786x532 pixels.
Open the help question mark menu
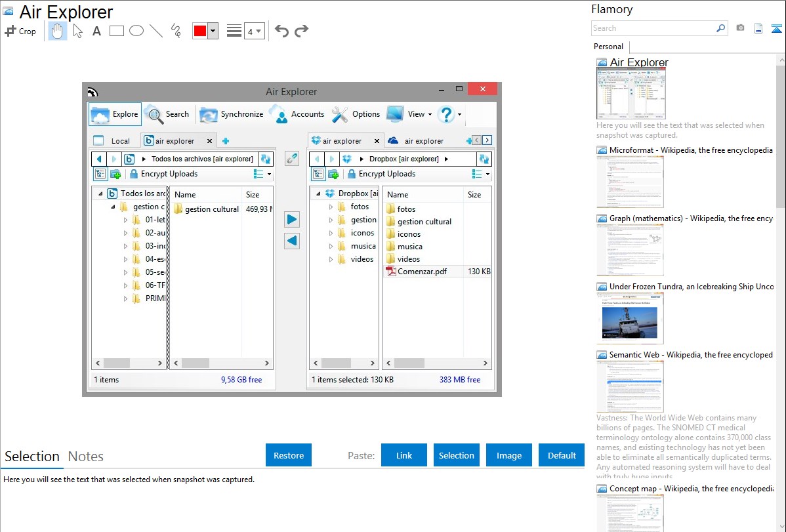coord(449,114)
